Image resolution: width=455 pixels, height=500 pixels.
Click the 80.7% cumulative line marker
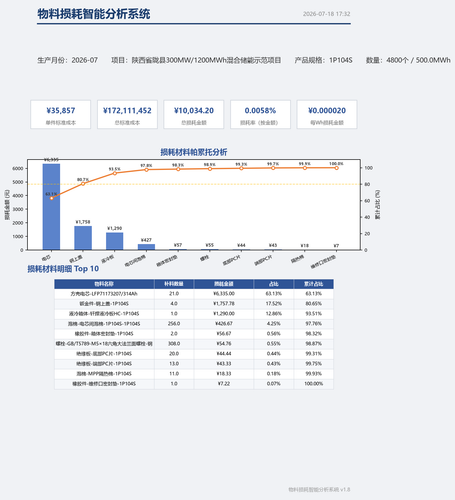pyautogui.click(x=83, y=184)
